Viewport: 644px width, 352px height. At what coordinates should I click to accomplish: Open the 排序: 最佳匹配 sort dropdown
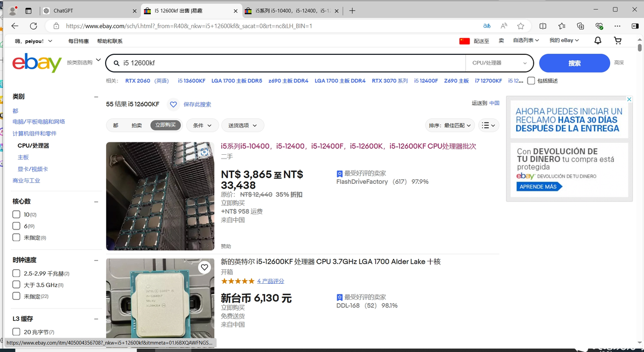click(450, 125)
